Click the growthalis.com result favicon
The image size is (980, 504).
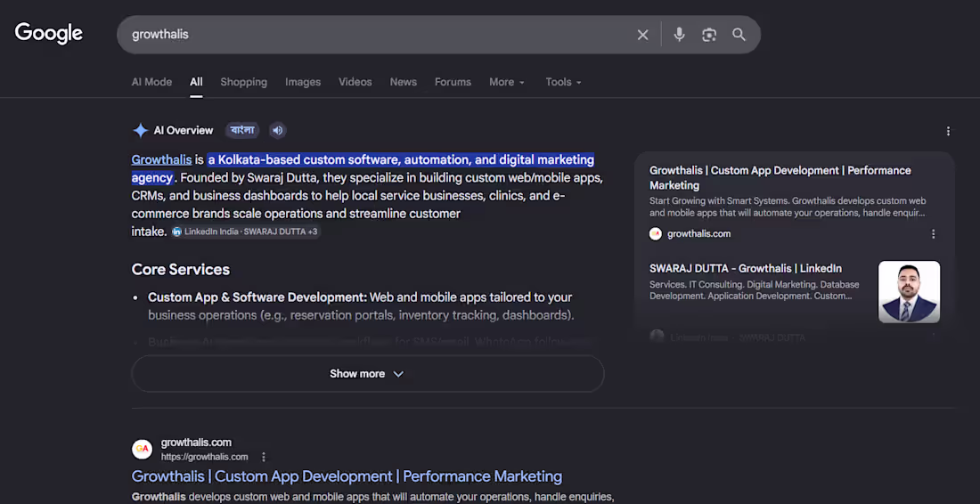click(142, 449)
